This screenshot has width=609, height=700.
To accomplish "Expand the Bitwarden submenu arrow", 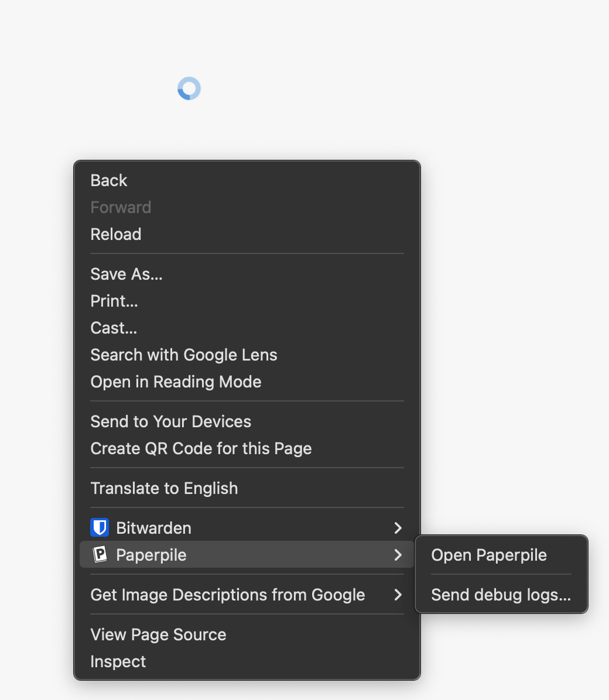I will click(398, 528).
